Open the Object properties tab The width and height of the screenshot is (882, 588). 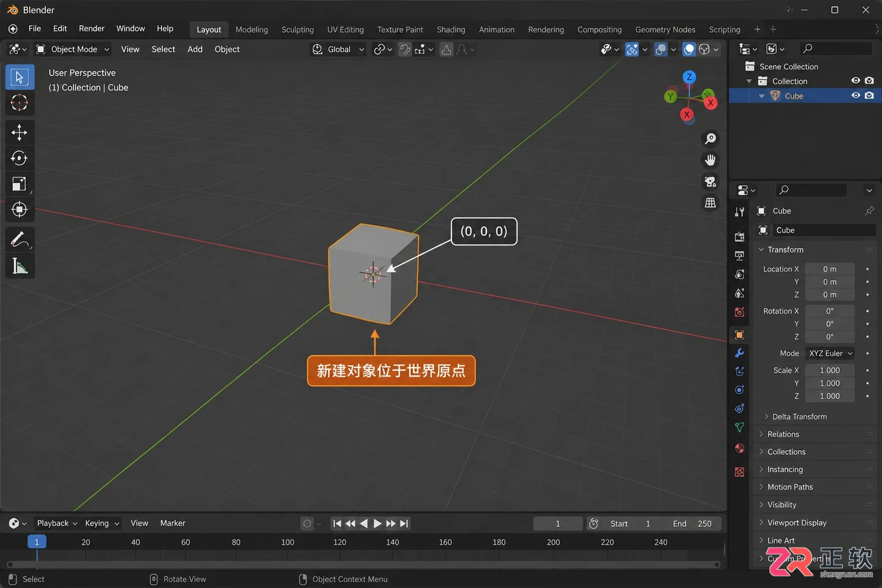[x=740, y=335]
